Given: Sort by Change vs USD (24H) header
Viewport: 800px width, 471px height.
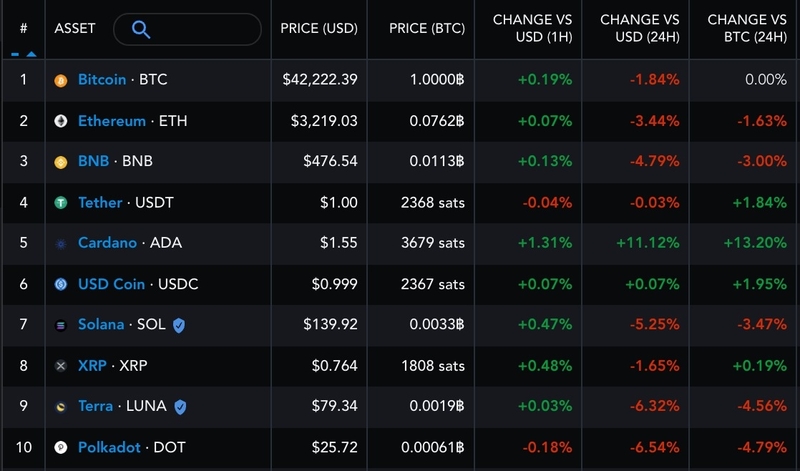Looking at the screenshot, I should tap(639, 29).
